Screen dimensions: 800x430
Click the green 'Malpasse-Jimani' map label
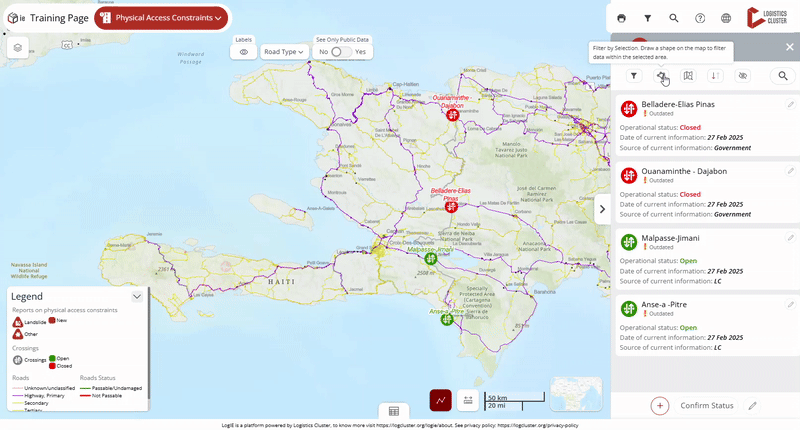tap(430, 249)
